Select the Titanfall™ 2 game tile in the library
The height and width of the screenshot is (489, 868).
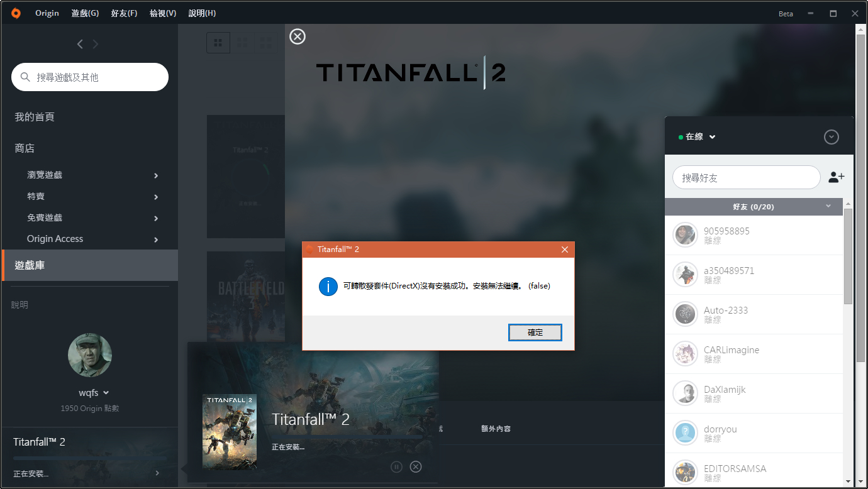click(246, 177)
